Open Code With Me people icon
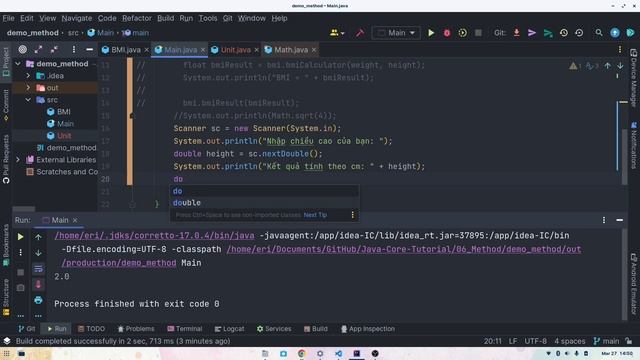640x360 pixels. click(337, 33)
